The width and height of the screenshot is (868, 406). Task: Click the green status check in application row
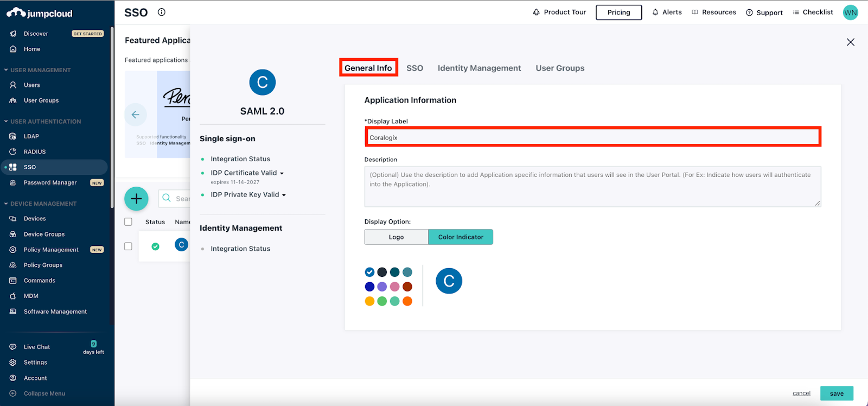tap(155, 246)
